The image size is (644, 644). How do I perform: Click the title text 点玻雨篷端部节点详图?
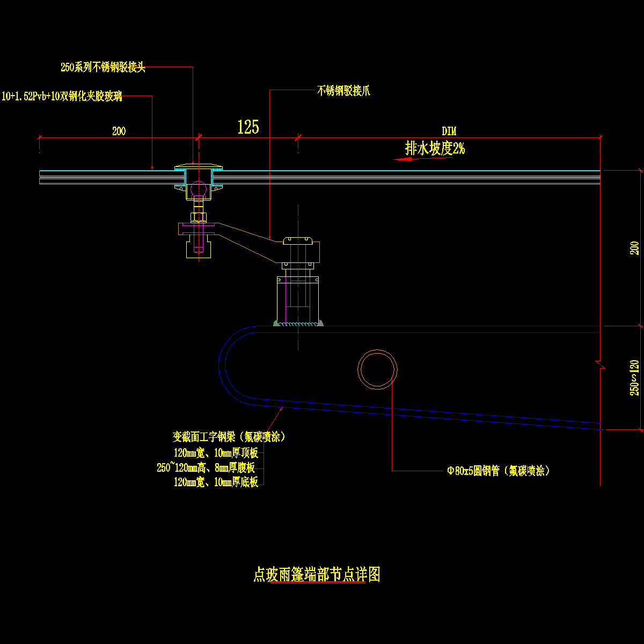coord(317,575)
